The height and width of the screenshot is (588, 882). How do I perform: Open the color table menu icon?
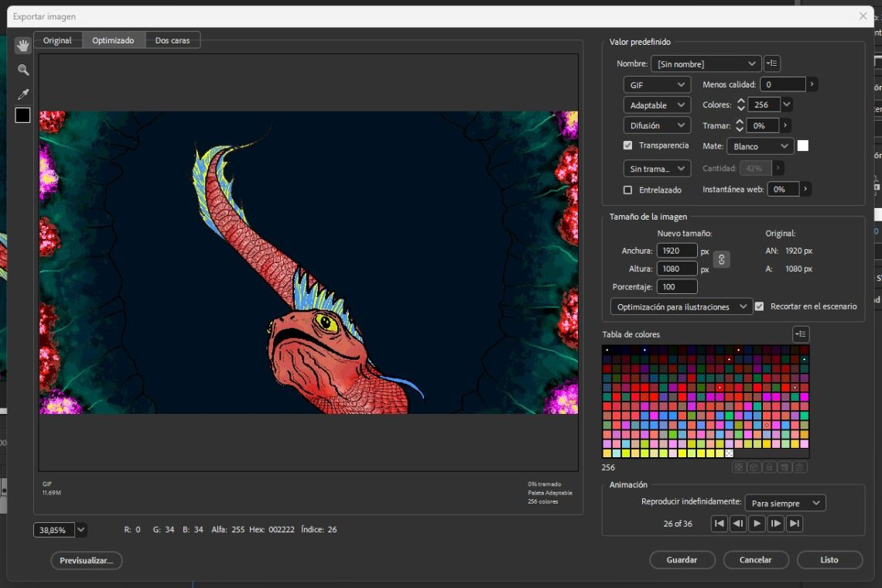coord(801,334)
